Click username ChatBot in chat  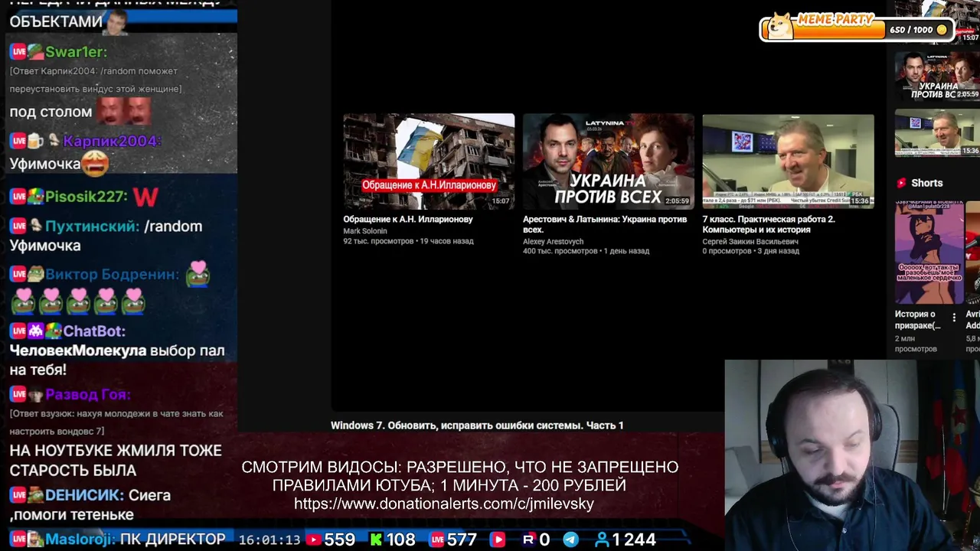pyautogui.click(x=94, y=331)
